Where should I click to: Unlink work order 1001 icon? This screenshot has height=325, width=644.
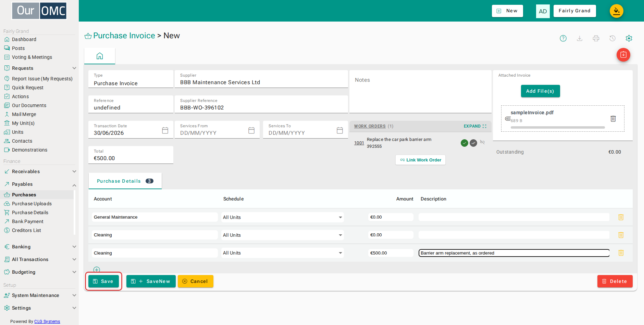[482, 142]
